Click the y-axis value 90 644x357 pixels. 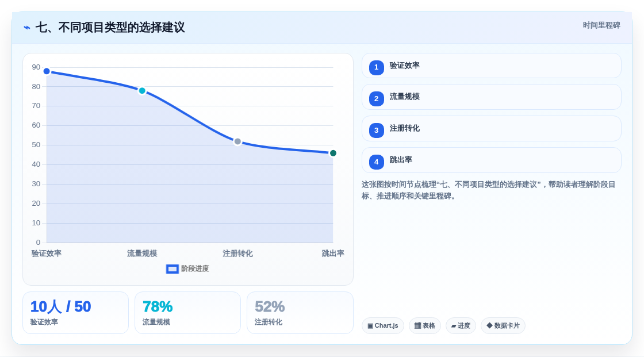coord(36,67)
